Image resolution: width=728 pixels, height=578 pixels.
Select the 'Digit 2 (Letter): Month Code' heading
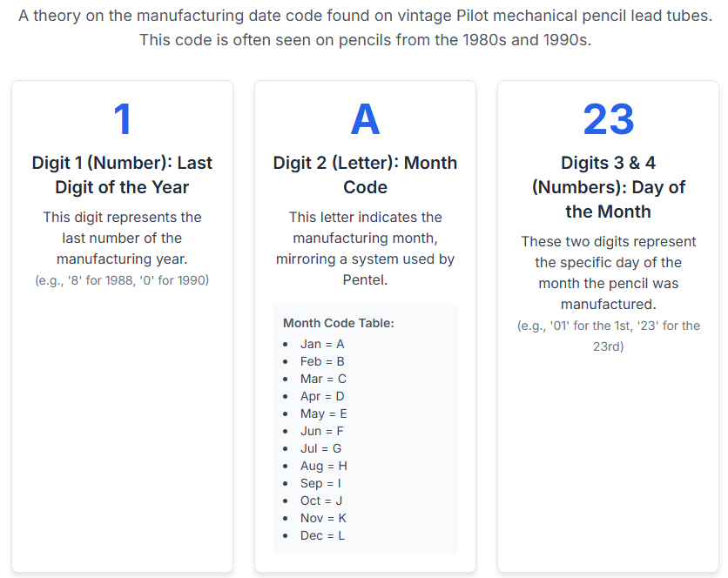(365, 175)
